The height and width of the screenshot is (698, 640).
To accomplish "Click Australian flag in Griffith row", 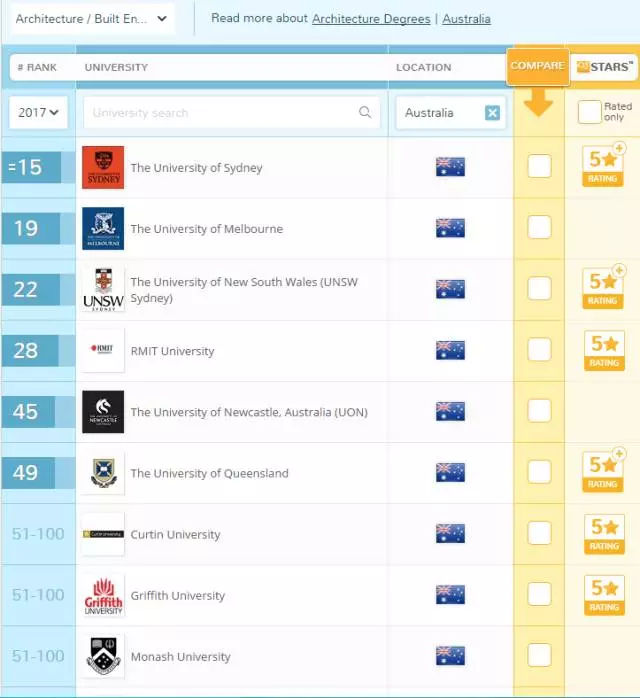I will click(450, 594).
